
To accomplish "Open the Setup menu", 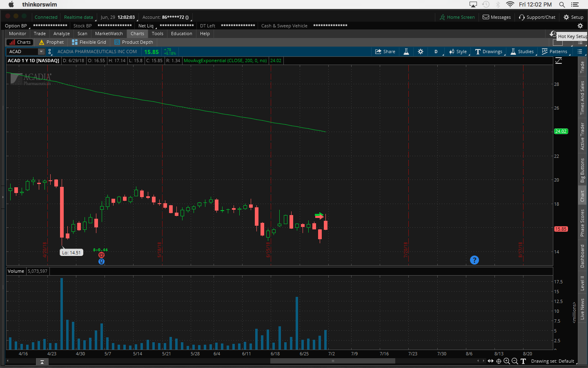I will pos(573,17).
